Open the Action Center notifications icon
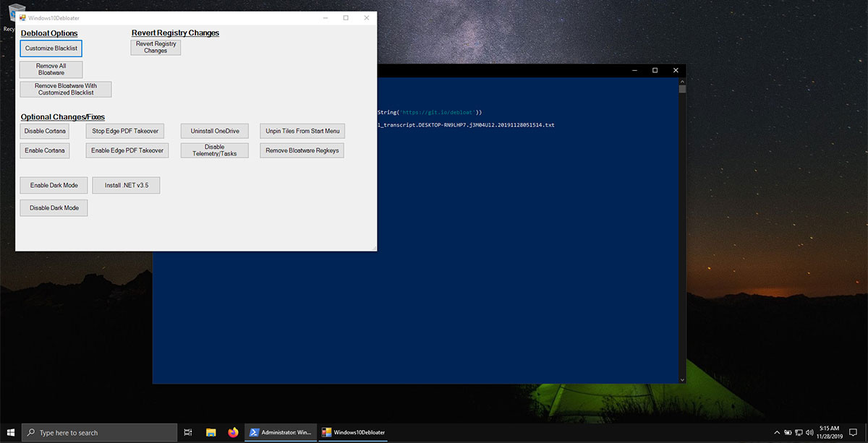 (x=854, y=432)
